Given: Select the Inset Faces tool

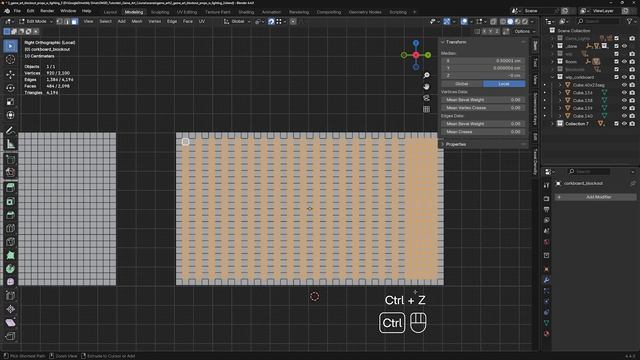Looking at the screenshot, I should pyautogui.click(x=10, y=201).
